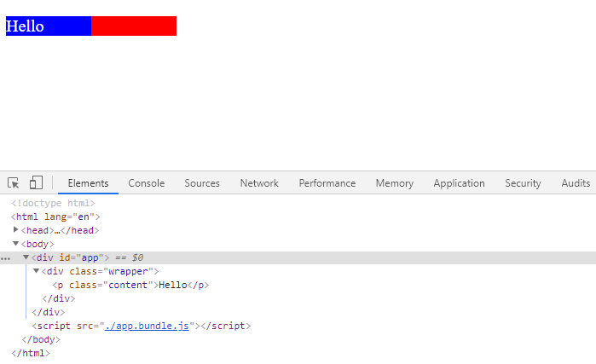This screenshot has height=364, width=596.
Task: Go to the Application tab
Action: tap(459, 183)
